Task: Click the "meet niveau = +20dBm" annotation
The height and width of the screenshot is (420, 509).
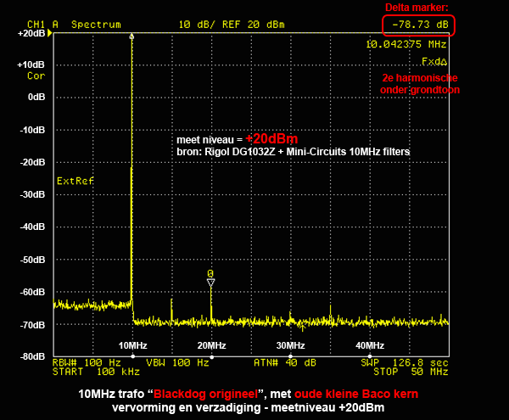Action: click(x=238, y=139)
